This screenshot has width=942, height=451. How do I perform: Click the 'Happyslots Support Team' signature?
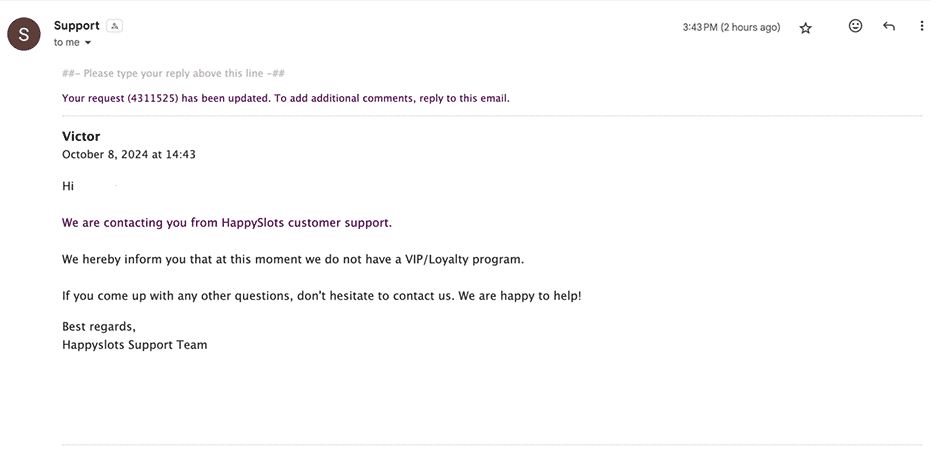[x=134, y=345]
